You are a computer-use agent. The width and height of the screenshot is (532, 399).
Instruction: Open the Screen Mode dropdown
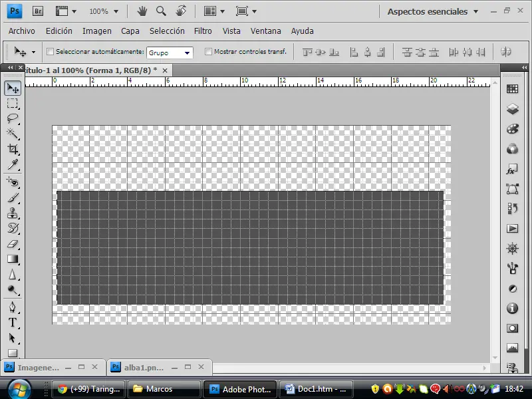coord(246,11)
